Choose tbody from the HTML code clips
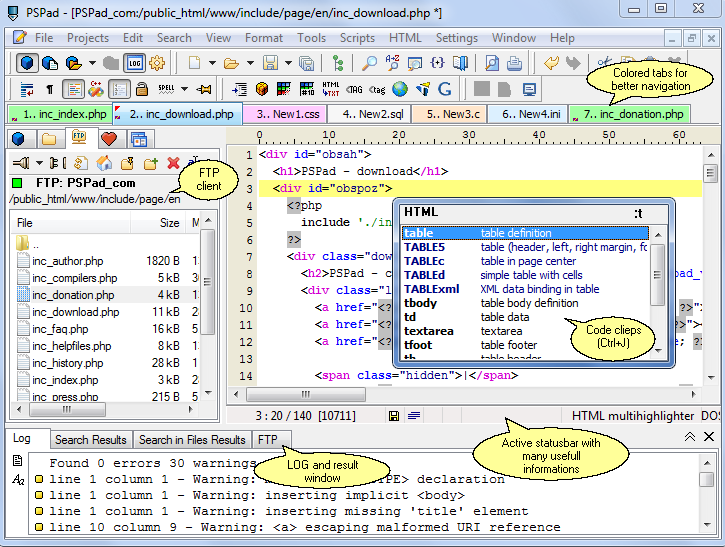The image size is (725, 547). [525, 303]
